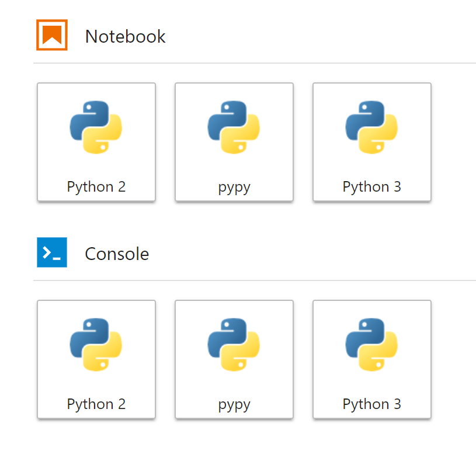
Task: Click the Notebook section header text
Action: coord(125,36)
